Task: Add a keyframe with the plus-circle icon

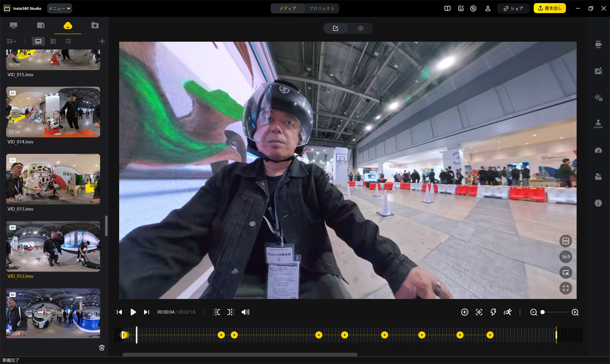Action: (x=464, y=312)
